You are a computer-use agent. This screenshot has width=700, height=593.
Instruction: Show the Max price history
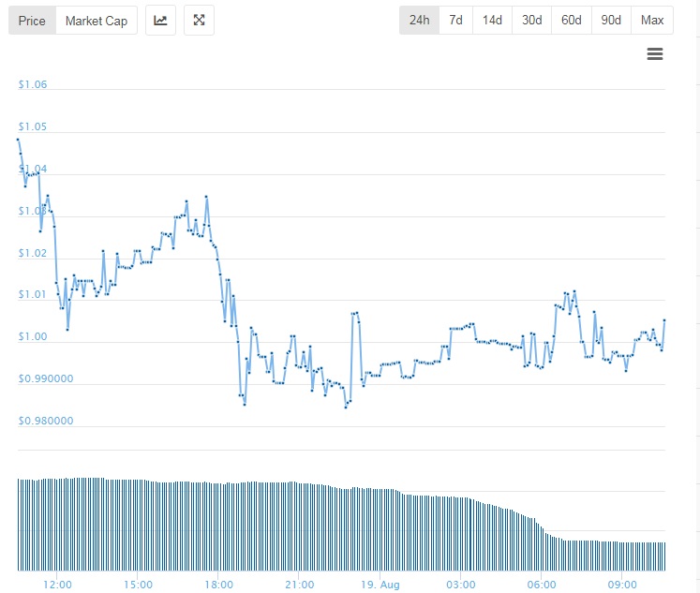(x=652, y=20)
